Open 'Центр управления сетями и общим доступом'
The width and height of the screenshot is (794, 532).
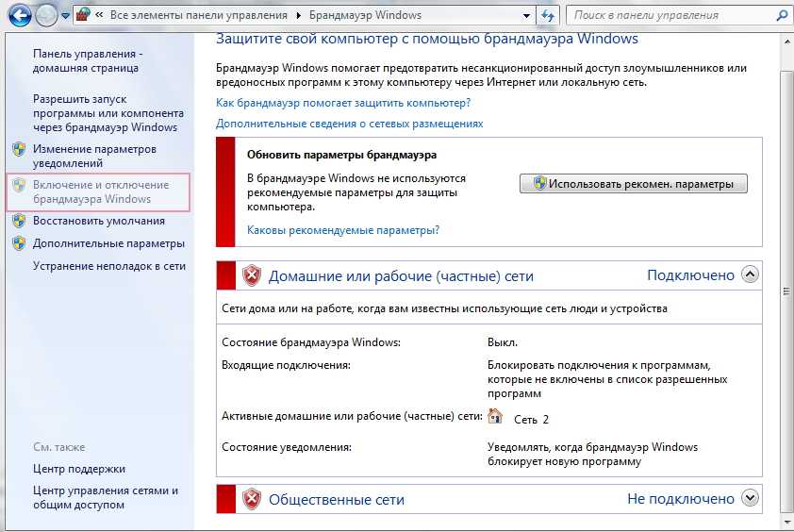[x=106, y=497]
